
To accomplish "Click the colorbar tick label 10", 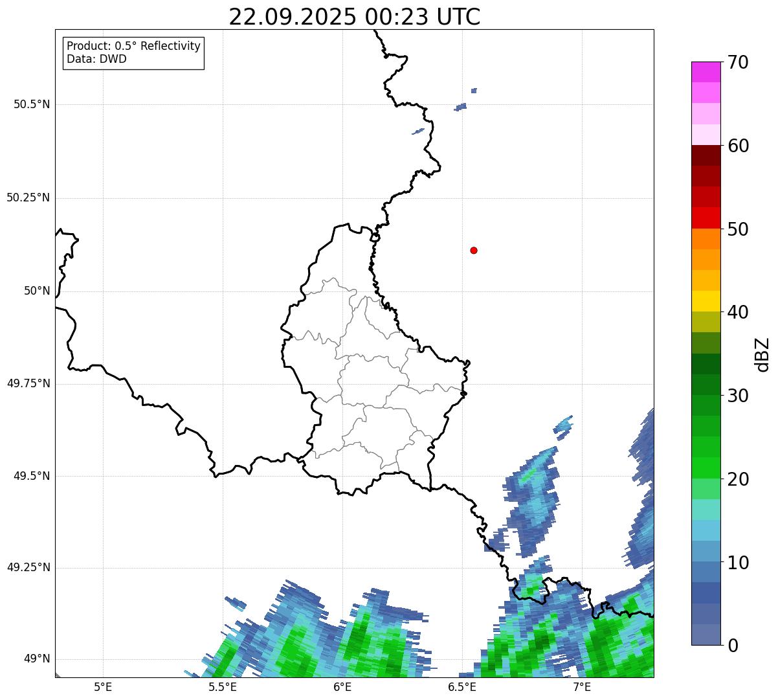I will point(738,562).
